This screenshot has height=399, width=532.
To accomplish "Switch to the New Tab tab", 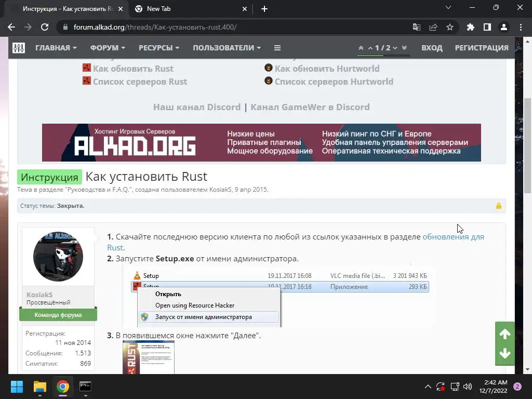I will [190, 9].
